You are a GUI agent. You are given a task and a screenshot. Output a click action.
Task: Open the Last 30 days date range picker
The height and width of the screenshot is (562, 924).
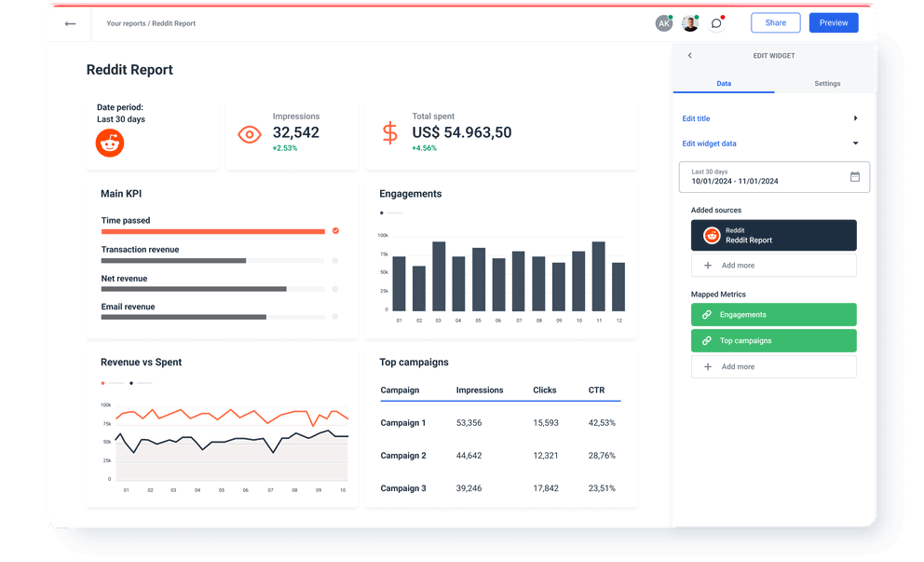766,176
